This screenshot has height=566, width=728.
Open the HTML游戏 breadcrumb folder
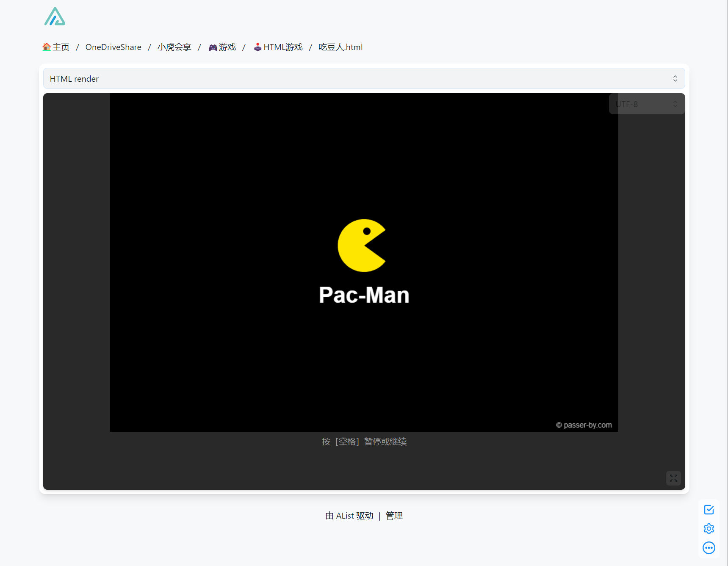278,47
